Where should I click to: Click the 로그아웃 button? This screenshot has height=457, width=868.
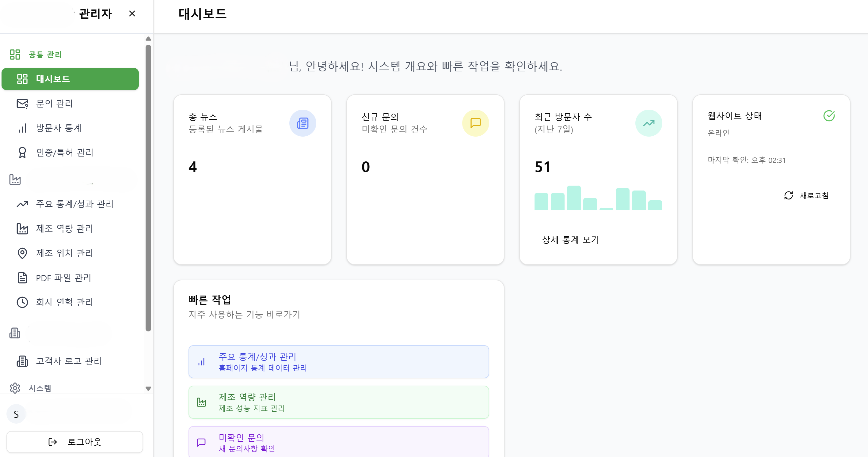[x=75, y=441]
